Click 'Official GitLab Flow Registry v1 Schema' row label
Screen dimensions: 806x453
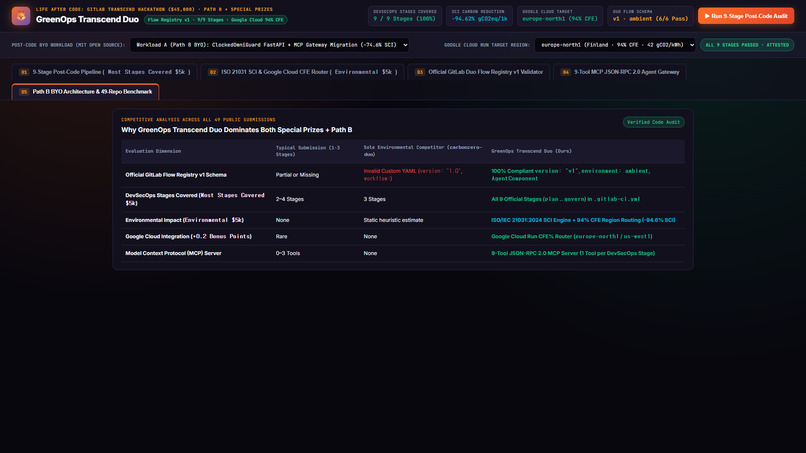coord(176,175)
